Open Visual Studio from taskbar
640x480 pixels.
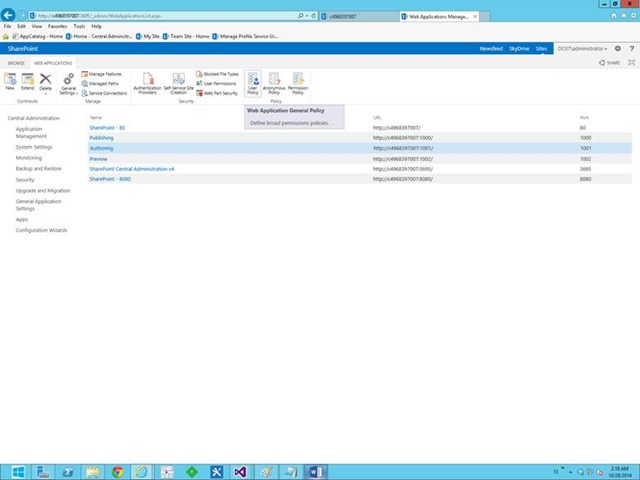[240, 472]
